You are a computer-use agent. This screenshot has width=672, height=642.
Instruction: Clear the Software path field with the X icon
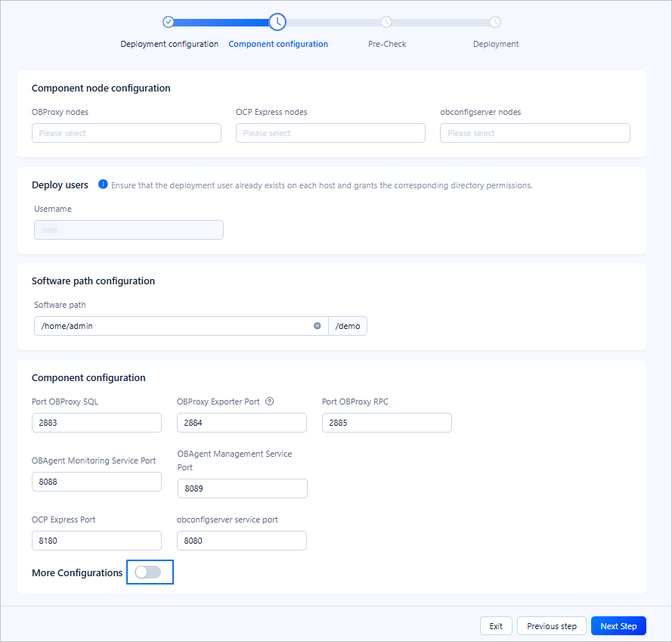[317, 326]
